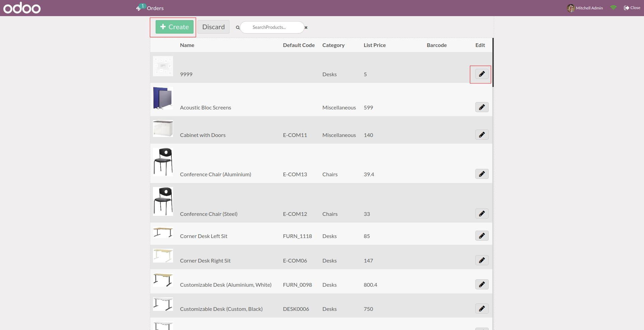
Task: Click the Corner Desk Left Sit name
Action: coord(204,236)
